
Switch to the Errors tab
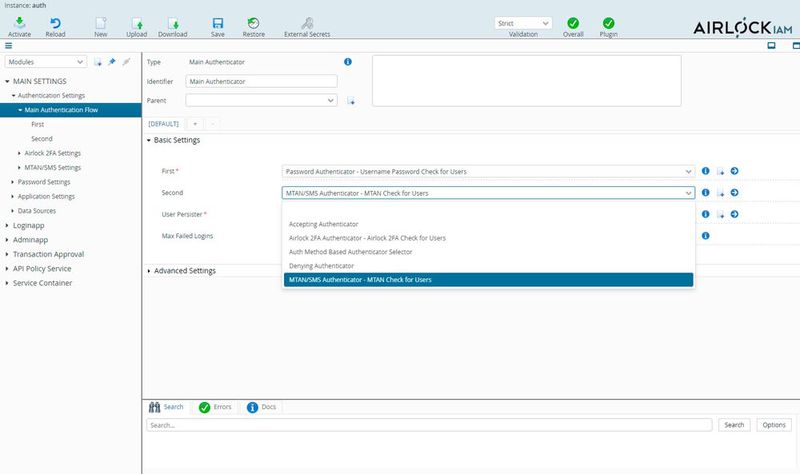click(215, 407)
